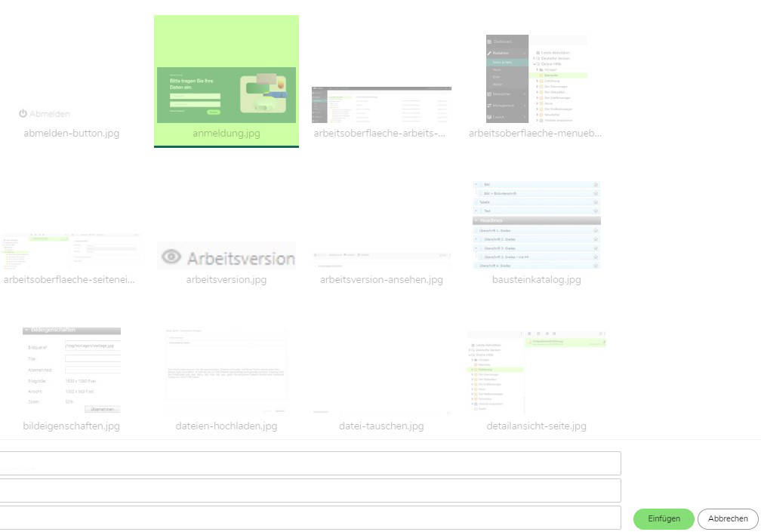
Task: Click the arbeitsversion.jpg file name
Action: 226,280
